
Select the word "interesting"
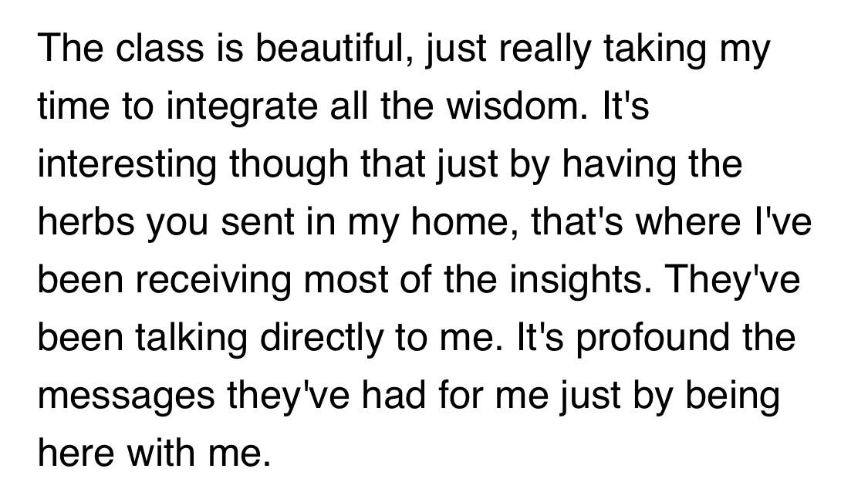click(x=127, y=164)
